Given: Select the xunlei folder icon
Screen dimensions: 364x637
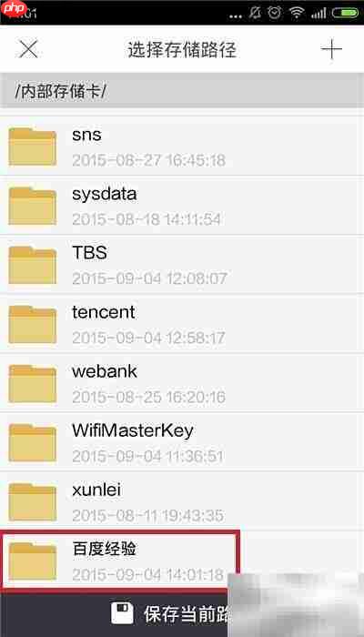Looking at the screenshot, I should [x=33, y=502].
